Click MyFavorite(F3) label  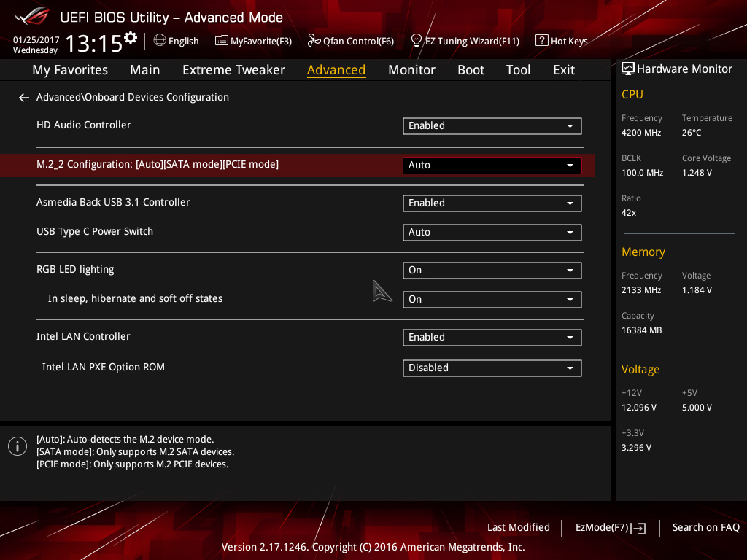point(261,42)
